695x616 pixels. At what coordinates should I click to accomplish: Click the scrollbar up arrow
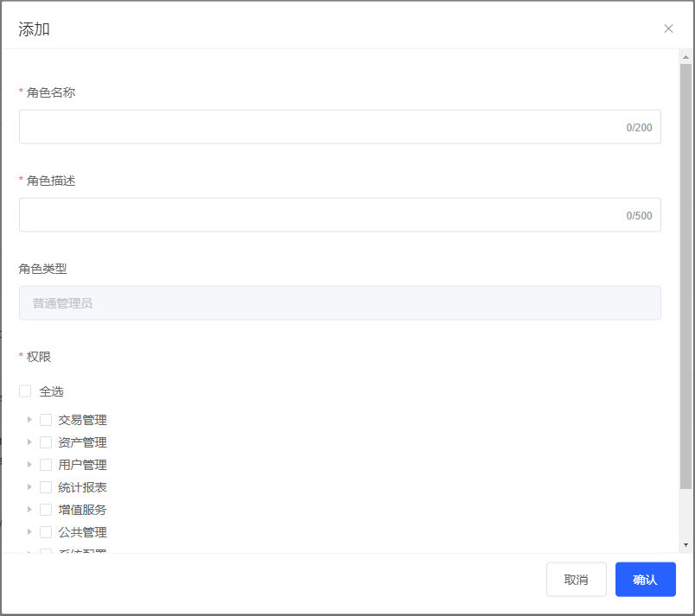pyautogui.click(x=685, y=57)
